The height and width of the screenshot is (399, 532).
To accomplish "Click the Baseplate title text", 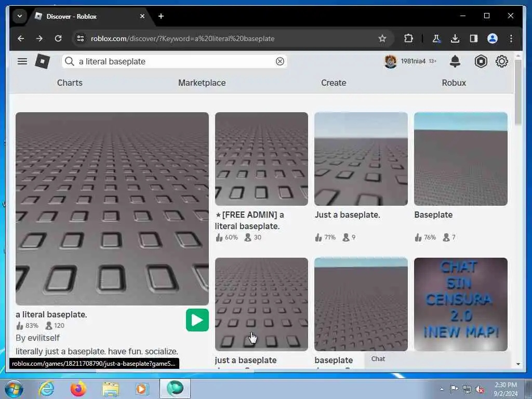I will (x=433, y=215).
